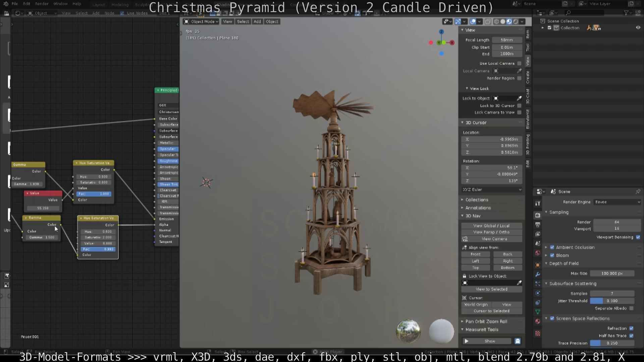
Task: Align view from Front
Action: 476,255
